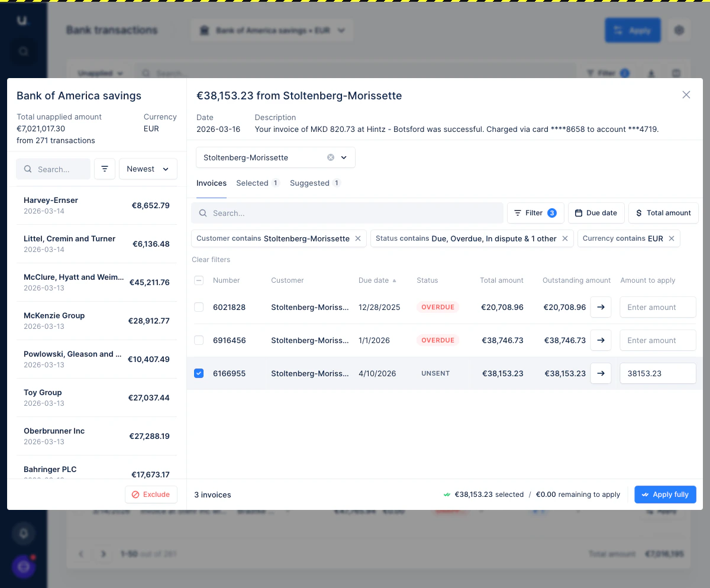
Task: Close the transaction dialog with X
Action: (x=686, y=95)
